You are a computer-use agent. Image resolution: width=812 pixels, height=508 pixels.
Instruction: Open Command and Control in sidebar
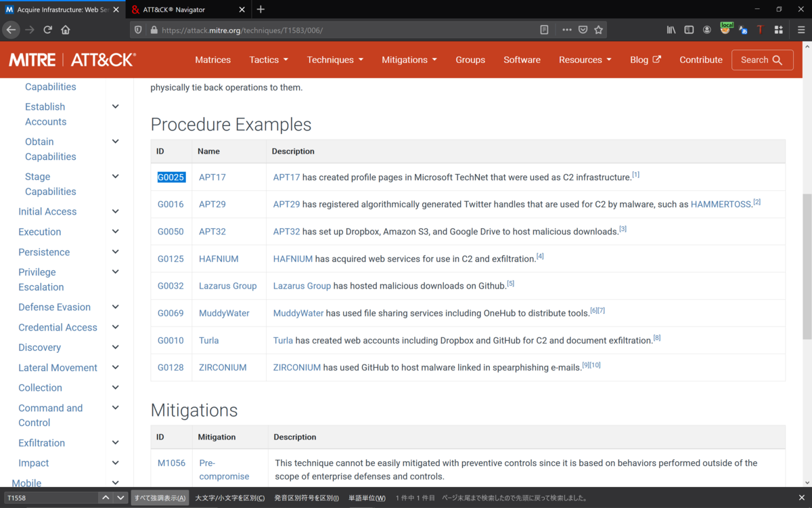click(x=51, y=415)
